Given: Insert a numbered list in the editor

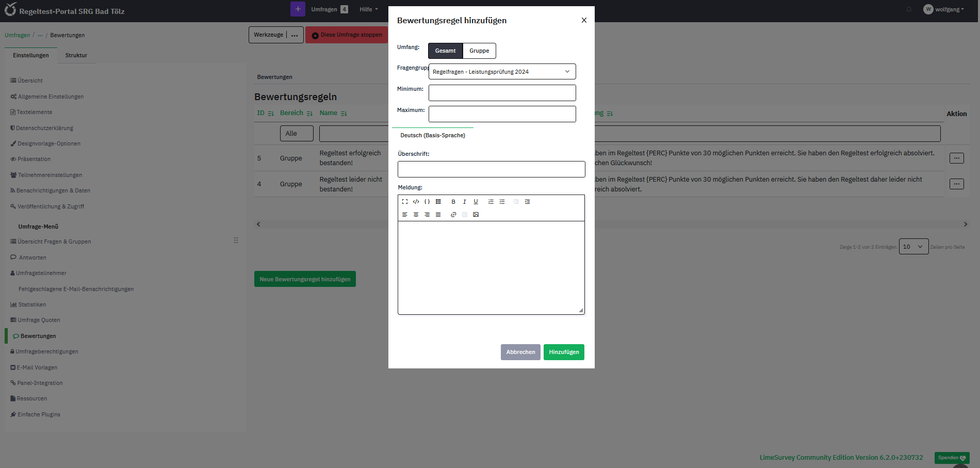Looking at the screenshot, I should 491,202.
